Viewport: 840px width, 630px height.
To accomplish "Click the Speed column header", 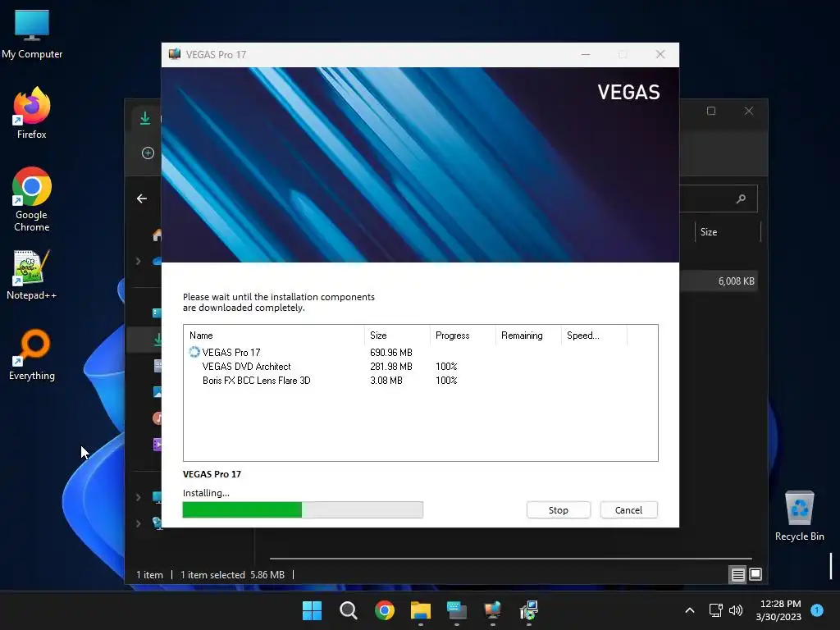I will click(594, 336).
